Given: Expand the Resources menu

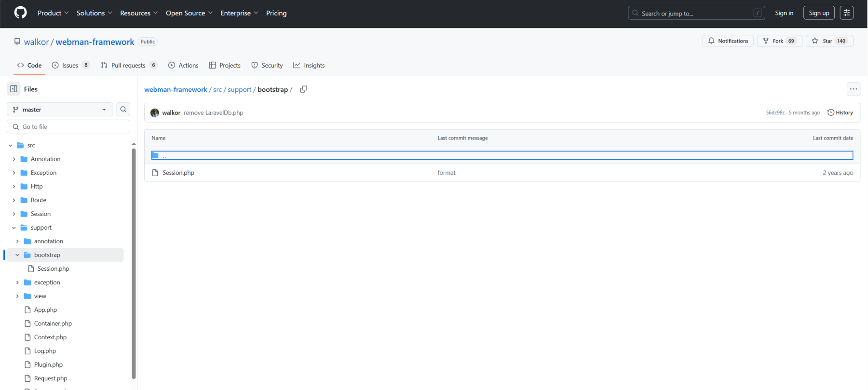Looking at the screenshot, I should (x=139, y=13).
